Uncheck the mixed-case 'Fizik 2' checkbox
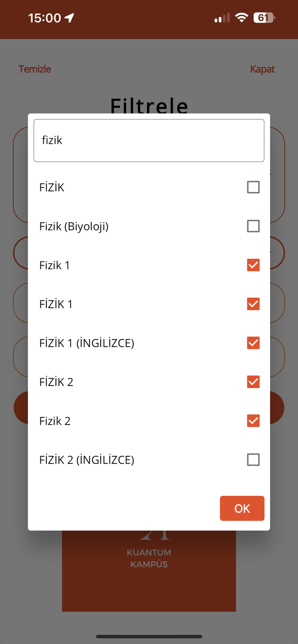Viewport: 298px width, 644px height. (x=253, y=421)
